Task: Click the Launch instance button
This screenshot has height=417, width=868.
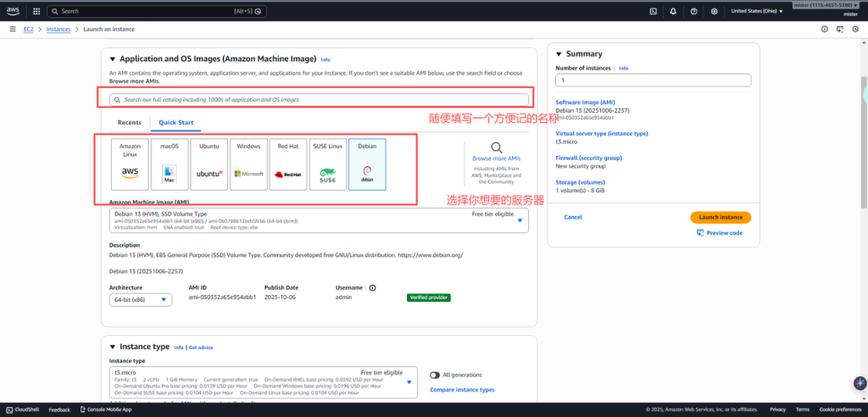Action: [x=721, y=217]
